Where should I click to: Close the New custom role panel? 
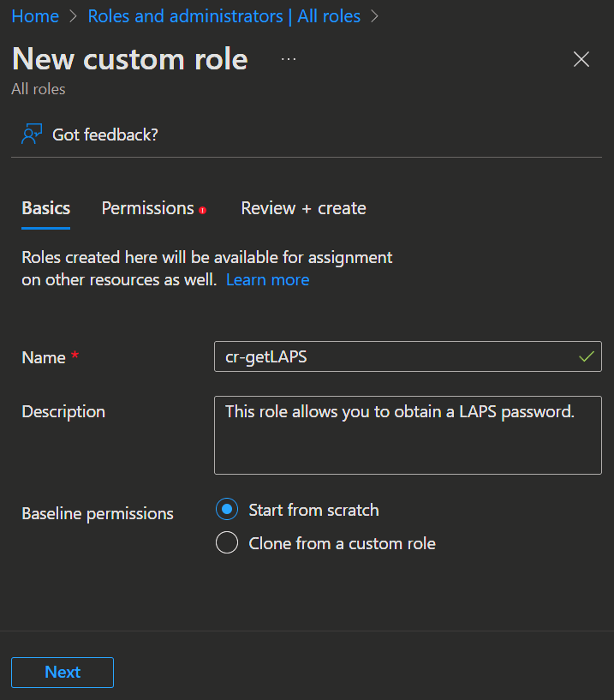coord(581,59)
